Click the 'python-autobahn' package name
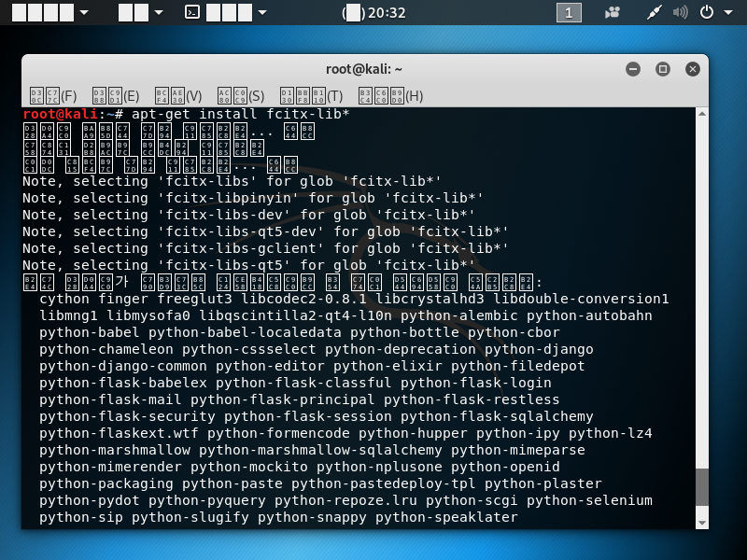 [589, 315]
